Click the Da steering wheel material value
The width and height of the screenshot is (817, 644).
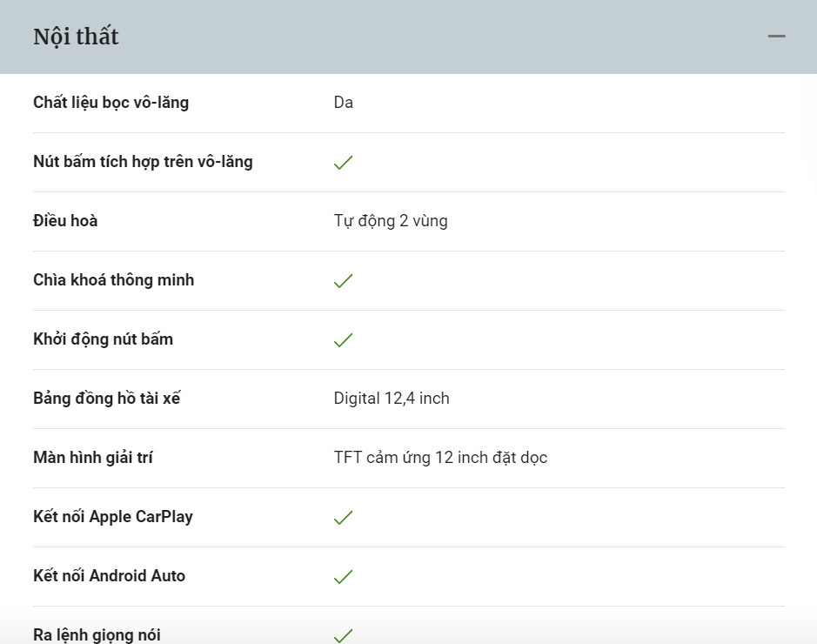coord(344,103)
